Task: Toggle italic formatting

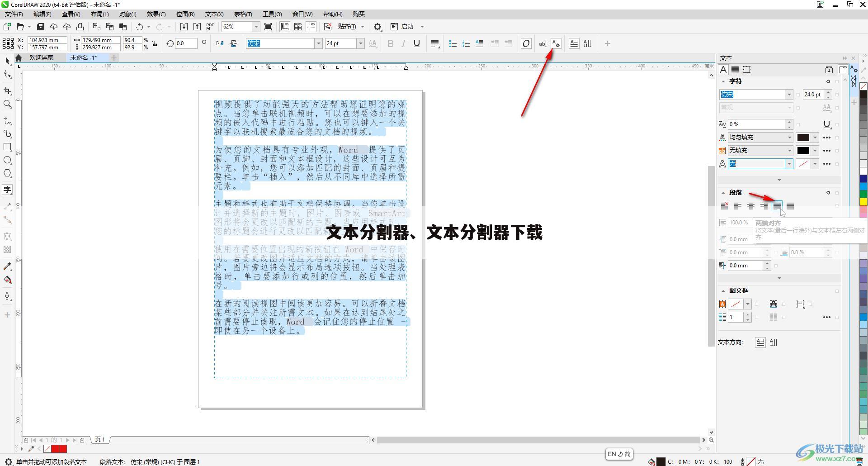Action: (x=404, y=43)
